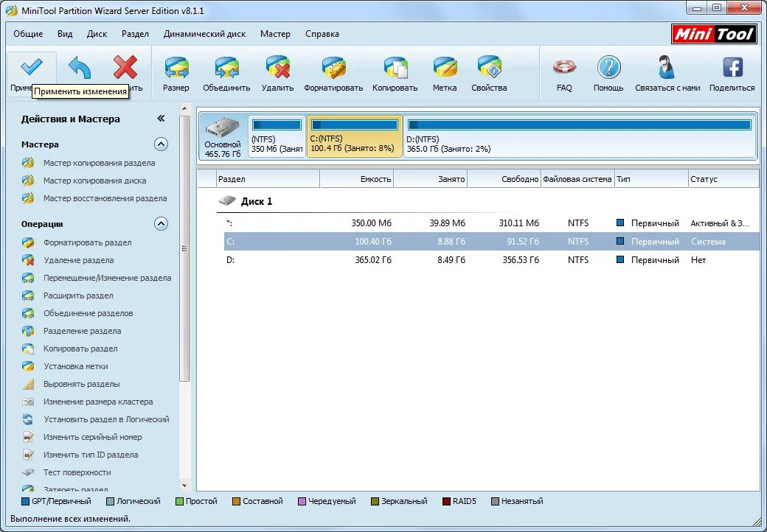767x532 pixels.
Task: Click the Undo blue arrow icon
Action: pyautogui.click(x=80, y=68)
